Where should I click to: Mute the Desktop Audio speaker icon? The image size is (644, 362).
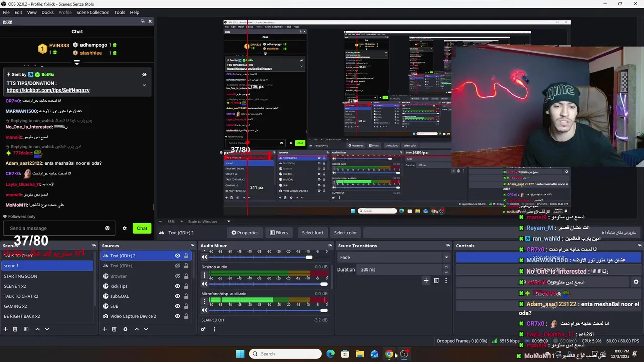tap(204, 284)
